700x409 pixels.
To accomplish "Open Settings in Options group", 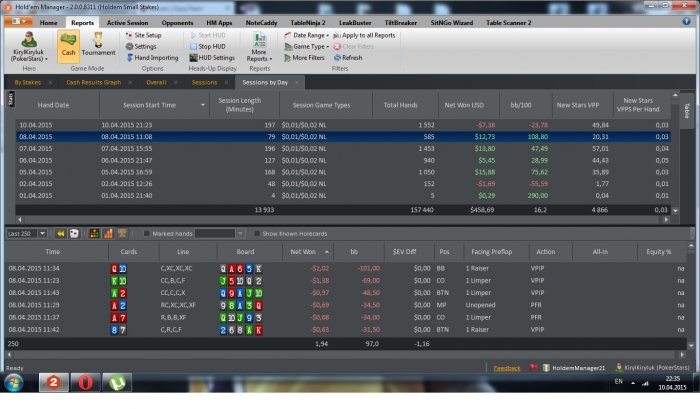I will click(x=141, y=46).
